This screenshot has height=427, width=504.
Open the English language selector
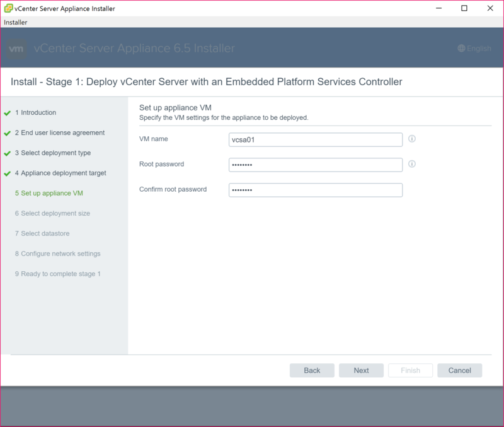pyautogui.click(x=474, y=49)
